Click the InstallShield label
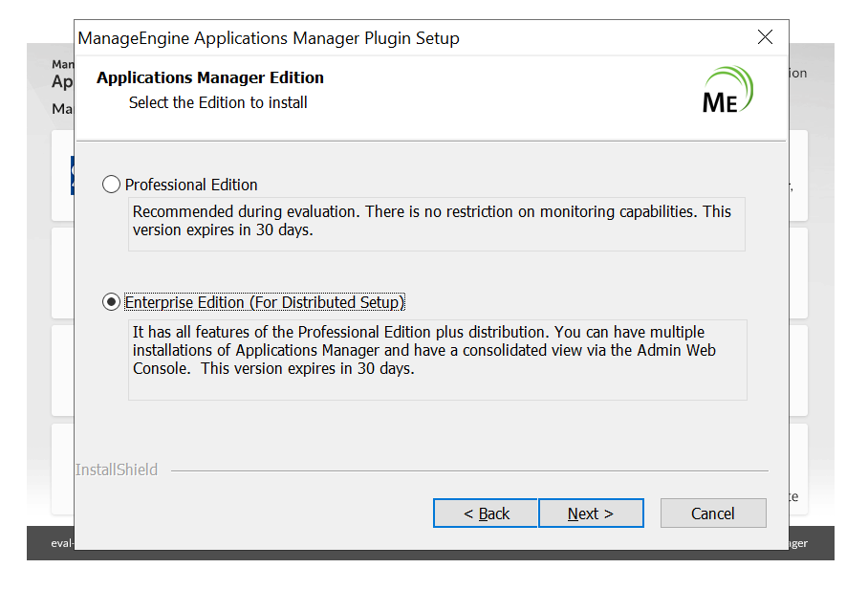868x590 pixels. [x=117, y=470]
